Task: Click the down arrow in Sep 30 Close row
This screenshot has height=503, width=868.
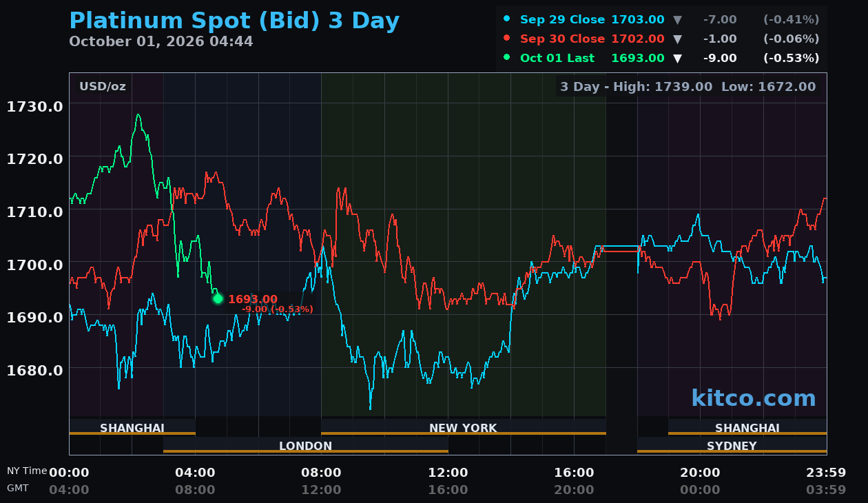Action: (x=677, y=39)
